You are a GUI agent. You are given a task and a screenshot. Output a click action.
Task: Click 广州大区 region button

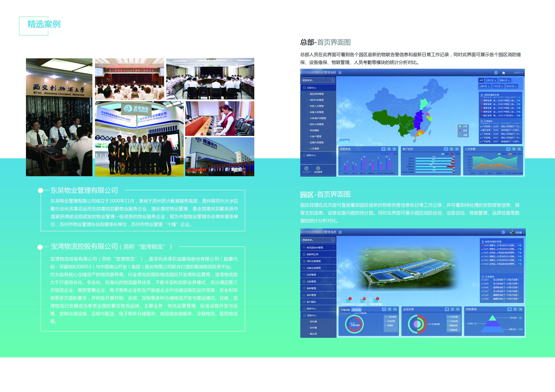(x=498, y=86)
